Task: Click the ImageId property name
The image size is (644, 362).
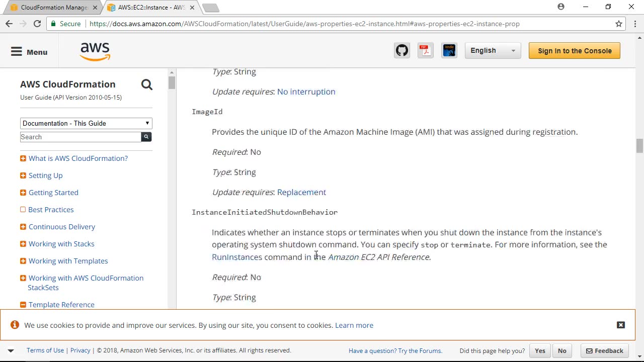Action: click(207, 112)
